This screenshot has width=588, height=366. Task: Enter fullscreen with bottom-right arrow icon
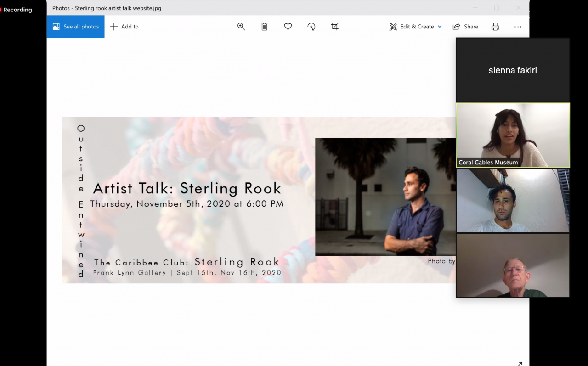click(x=520, y=363)
